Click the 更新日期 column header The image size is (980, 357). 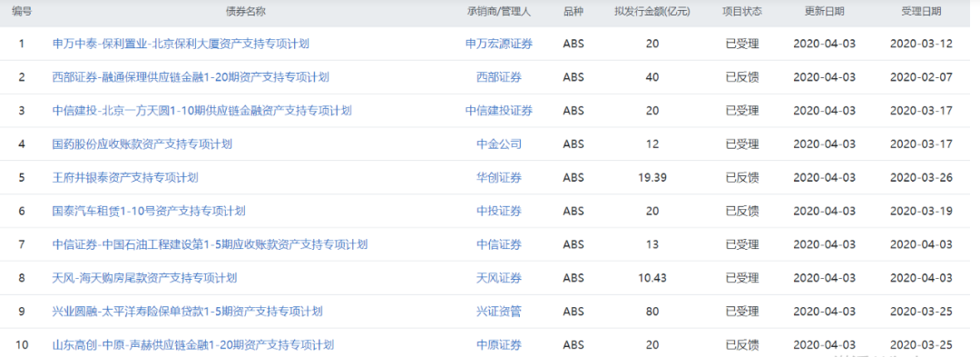coord(824,11)
